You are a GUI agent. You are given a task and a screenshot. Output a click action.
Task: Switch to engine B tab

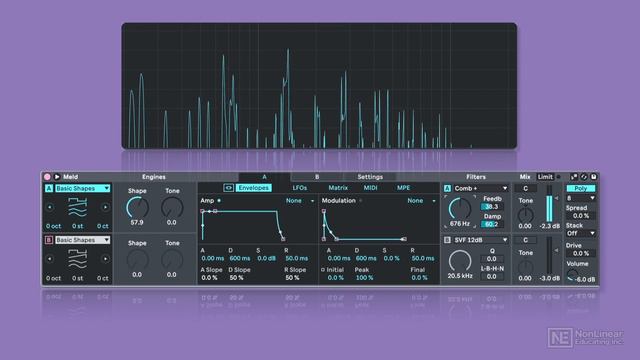pos(317,177)
